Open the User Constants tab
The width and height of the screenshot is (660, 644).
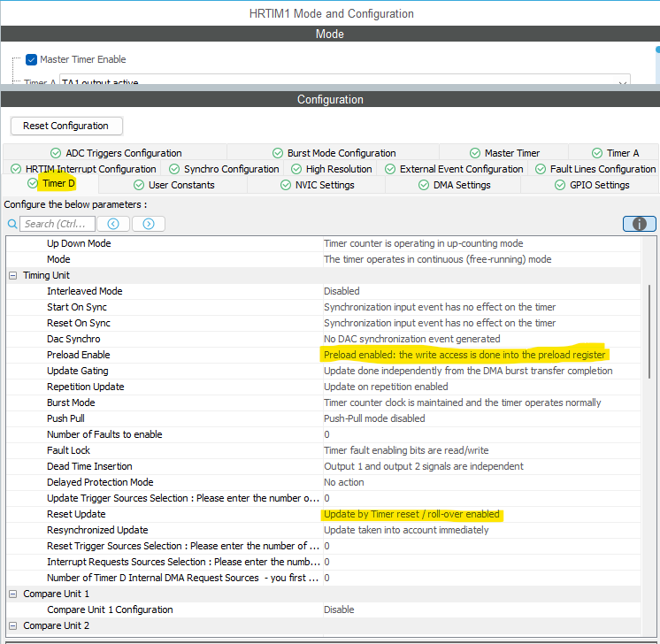[x=173, y=185]
